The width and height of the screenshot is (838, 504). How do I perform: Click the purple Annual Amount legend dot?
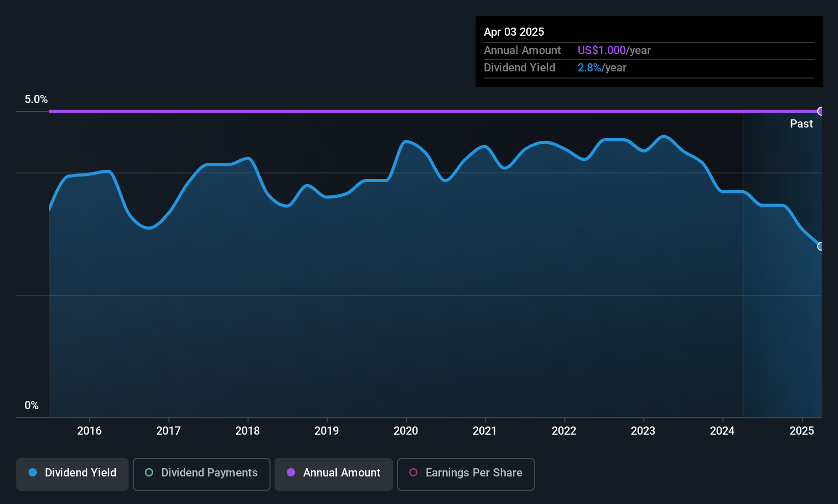tap(291, 472)
